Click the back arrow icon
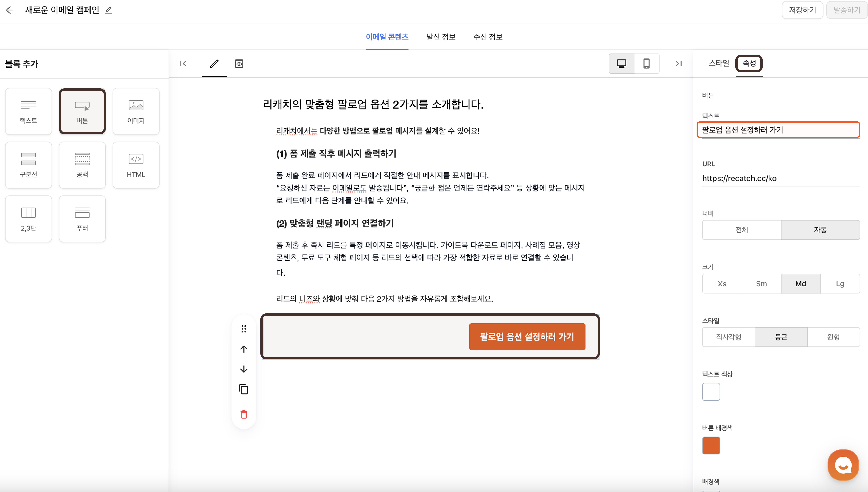The width and height of the screenshot is (868, 492). click(10, 10)
